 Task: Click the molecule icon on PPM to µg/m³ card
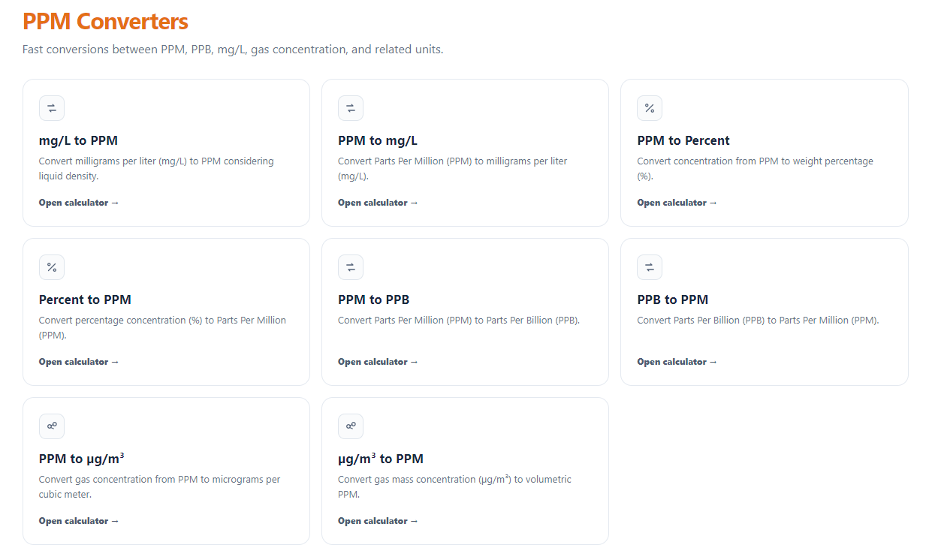pos(52,426)
